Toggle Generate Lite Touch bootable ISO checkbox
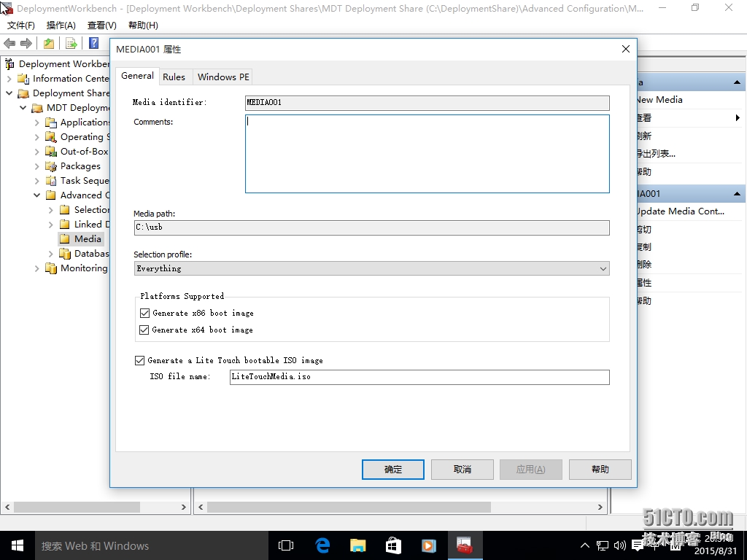This screenshot has height=560, width=747. click(x=139, y=360)
